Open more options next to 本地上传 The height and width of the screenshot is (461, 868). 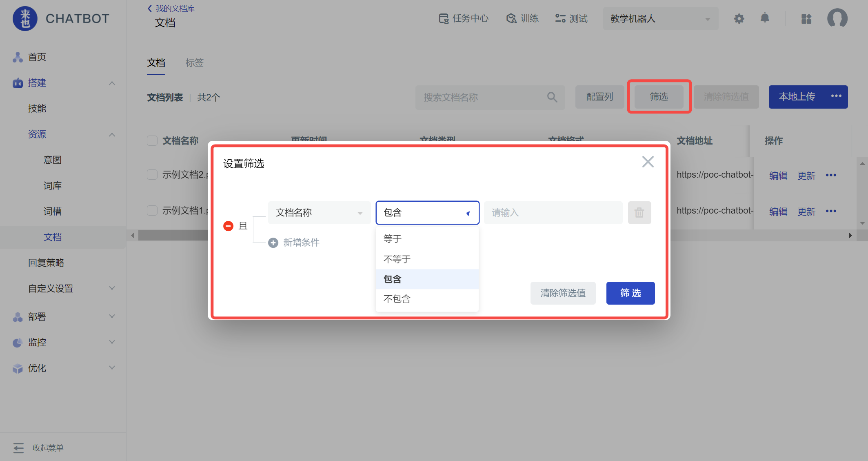[x=837, y=96]
